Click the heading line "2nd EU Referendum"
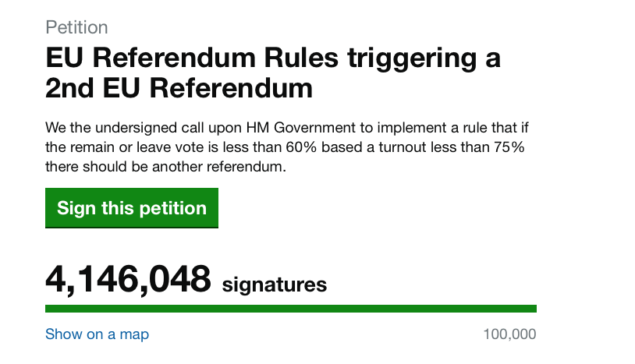 pos(179,88)
